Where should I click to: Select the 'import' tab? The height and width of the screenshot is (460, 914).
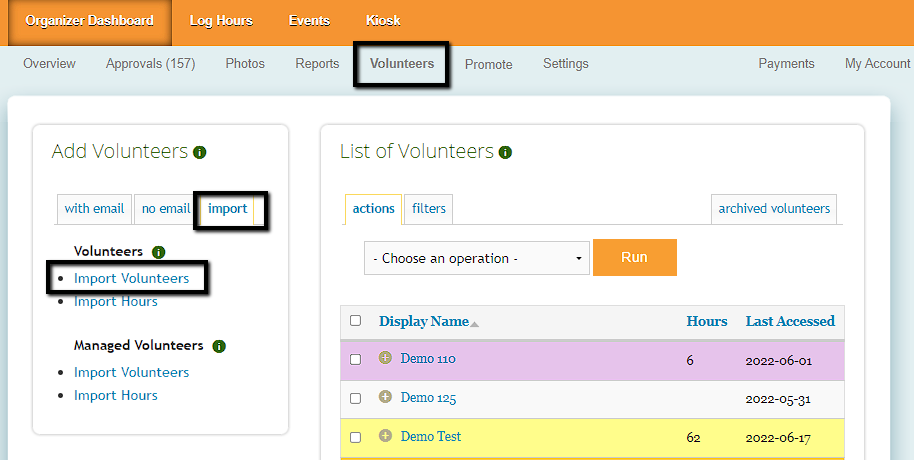point(228,209)
